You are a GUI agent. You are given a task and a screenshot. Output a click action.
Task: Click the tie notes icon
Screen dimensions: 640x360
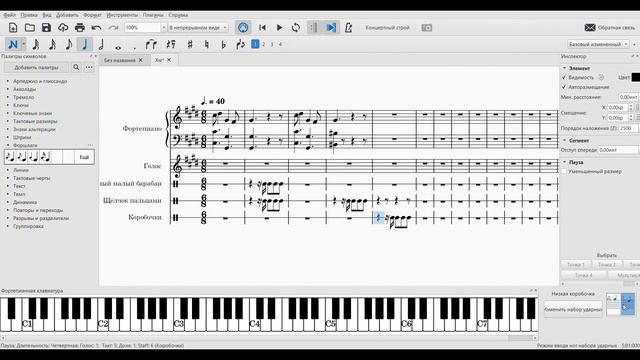coord(151,44)
